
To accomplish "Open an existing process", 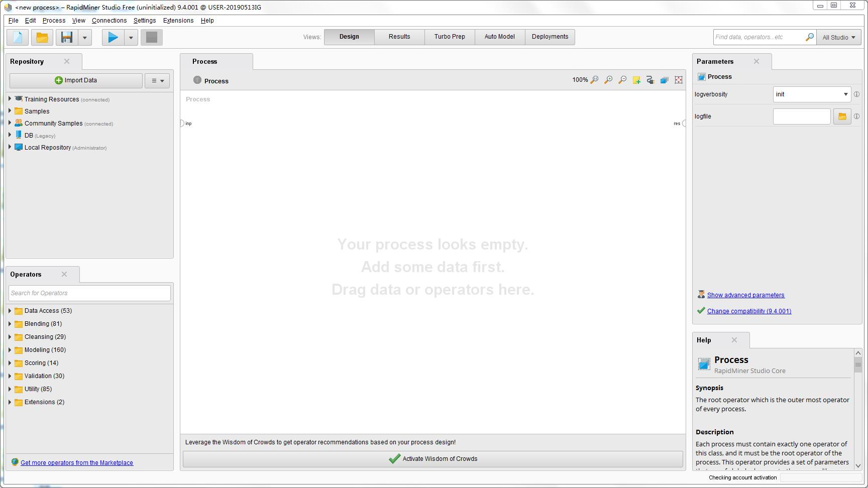I will [x=42, y=37].
